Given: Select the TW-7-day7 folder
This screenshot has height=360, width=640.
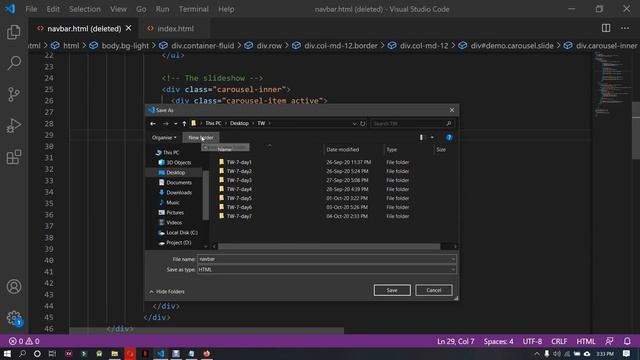Looking at the screenshot, I should 239,216.
